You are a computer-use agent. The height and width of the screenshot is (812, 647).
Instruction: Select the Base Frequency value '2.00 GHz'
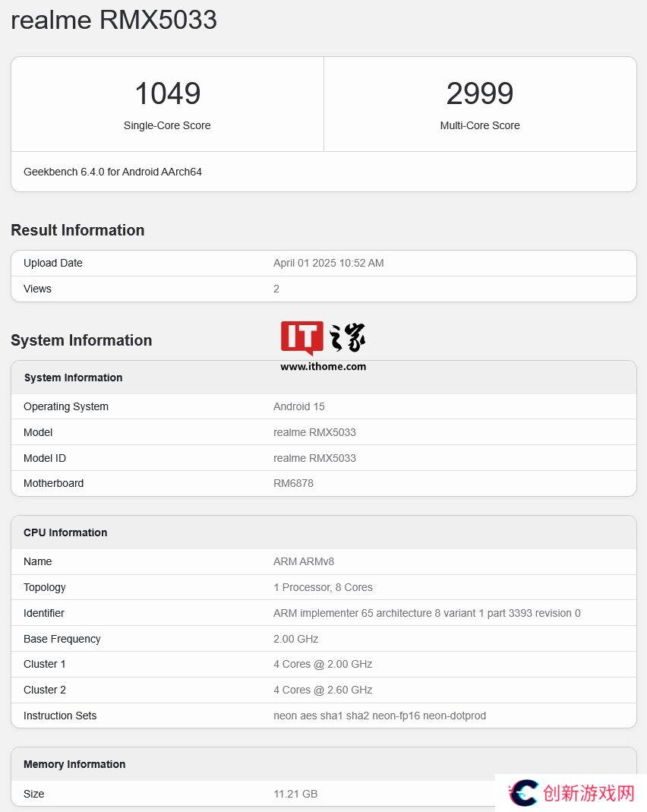pos(296,639)
